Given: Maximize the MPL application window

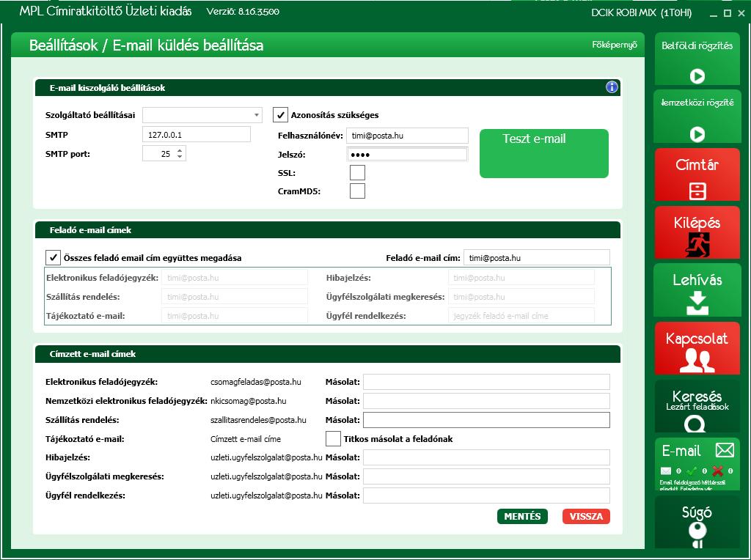Looking at the screenshot, I should tap(727, 13).
